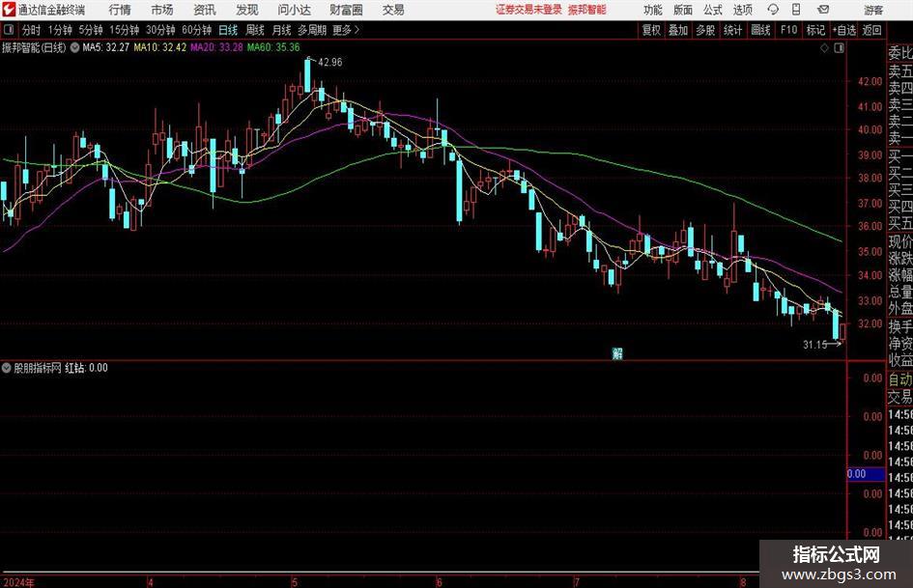This screenshot has height=588, width=913.
Task: Switch to 1分钟 chart period
Action: click(x=59, y=30)
